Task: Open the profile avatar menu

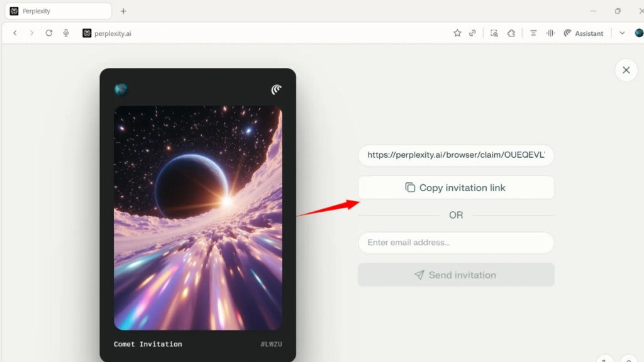Action: (638, 33)
